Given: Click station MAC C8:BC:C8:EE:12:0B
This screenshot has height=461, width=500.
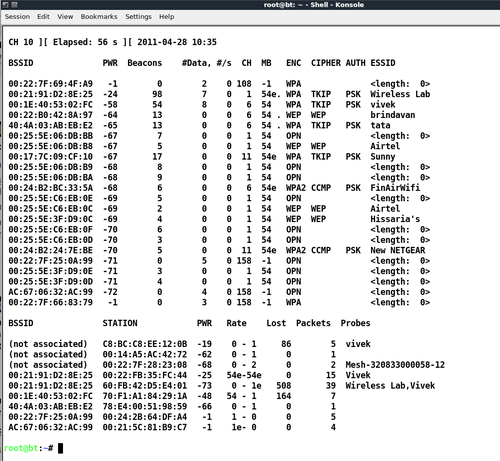Looking at the screenshot, I should tap(145, 344).
